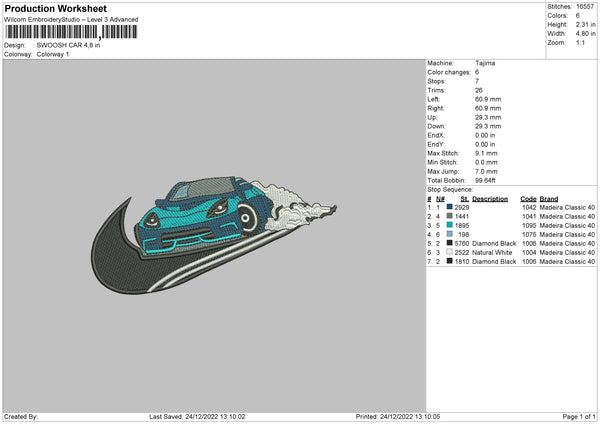600x424 pixels.
Task: Click the 'EndY:' label
Action: pos(436,144)
